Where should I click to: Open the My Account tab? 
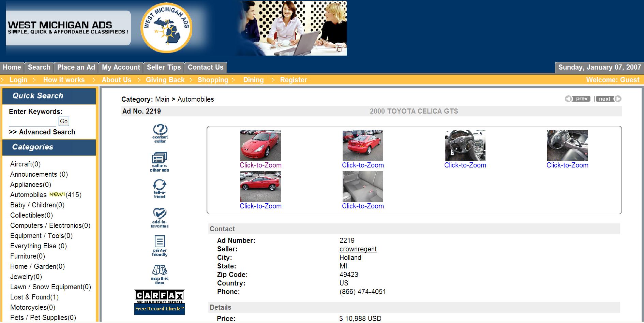point(121,67)
